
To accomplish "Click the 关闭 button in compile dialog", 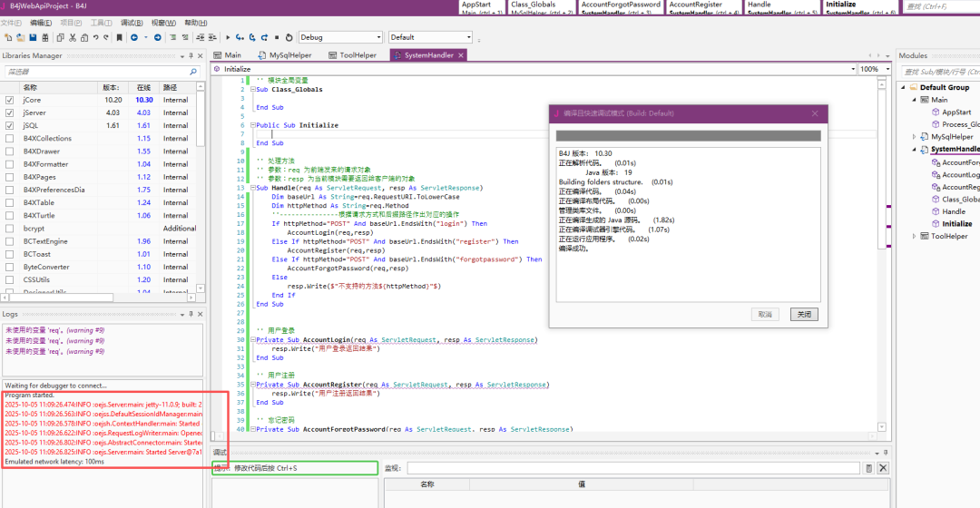I will [803, 314].
